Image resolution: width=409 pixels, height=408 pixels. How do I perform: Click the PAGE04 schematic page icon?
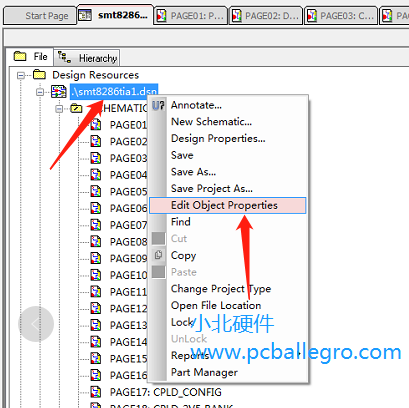(x=96, y=174)
